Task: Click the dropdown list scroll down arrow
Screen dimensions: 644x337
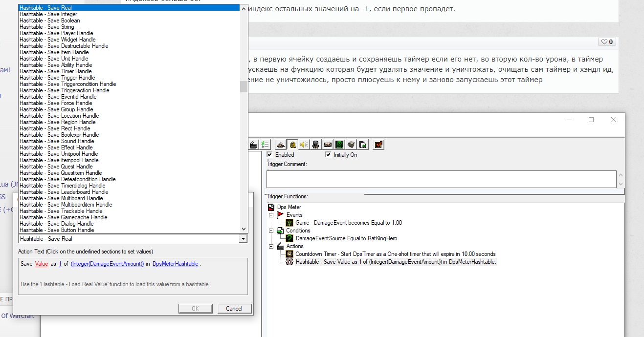Action: click(244, 229)
